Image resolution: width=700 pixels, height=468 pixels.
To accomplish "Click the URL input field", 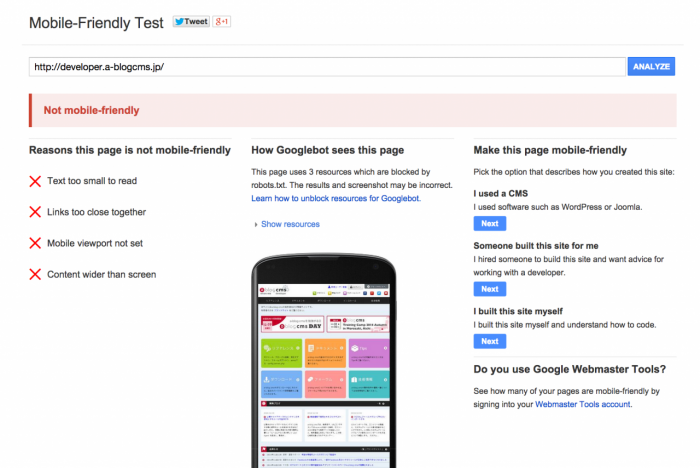I will (x=327, y=67).
